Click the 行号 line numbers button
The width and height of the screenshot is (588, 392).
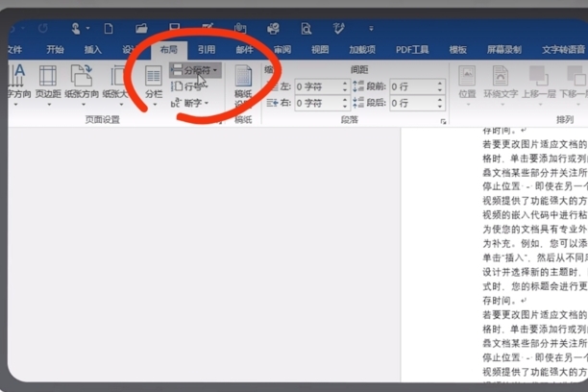(187, 86)
